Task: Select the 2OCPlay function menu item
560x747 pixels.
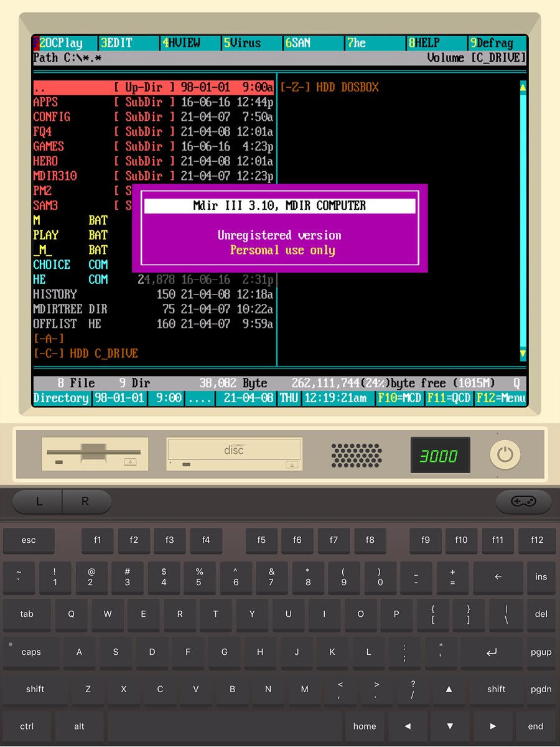Action: click(65, 43)
